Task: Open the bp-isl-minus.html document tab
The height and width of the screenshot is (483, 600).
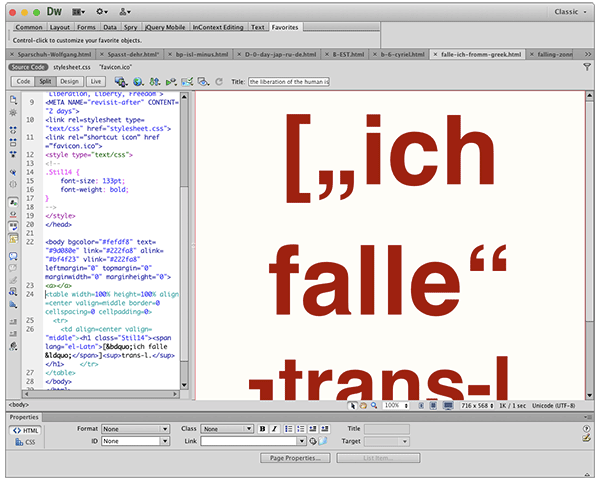Action: pyautogui.click(x=198, y=54)
